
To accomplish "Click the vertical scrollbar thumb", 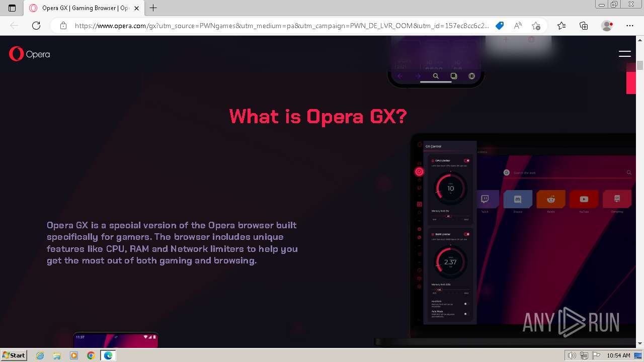I will tap(640, 65).
